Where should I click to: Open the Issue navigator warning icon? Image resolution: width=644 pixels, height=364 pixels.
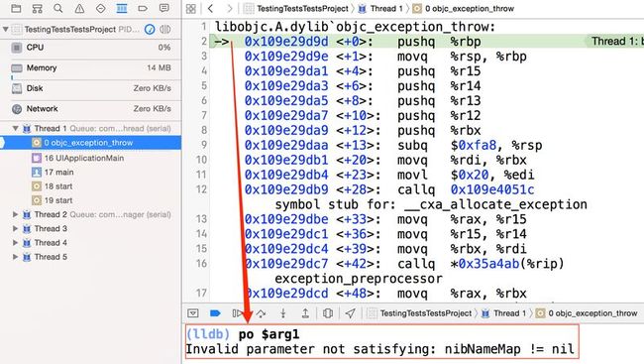(79, 8)
